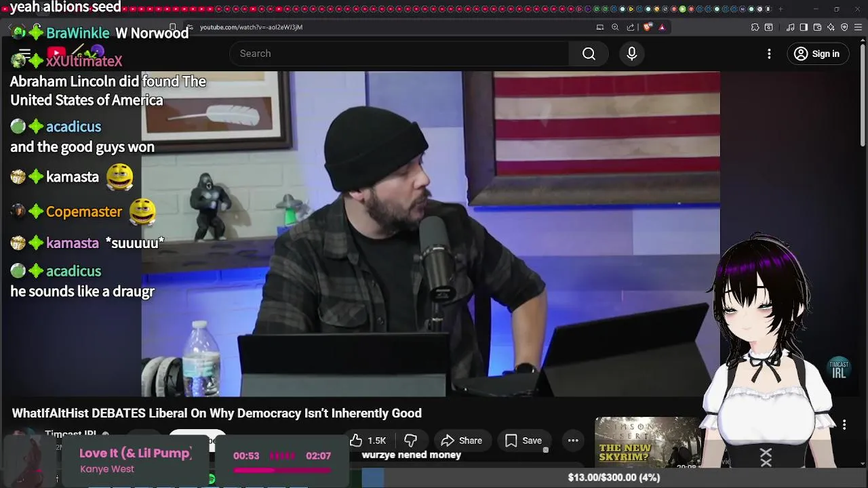Dislike the video with thumbs-down icon
This screenshot has height=488, width=868.
[411, 441]
